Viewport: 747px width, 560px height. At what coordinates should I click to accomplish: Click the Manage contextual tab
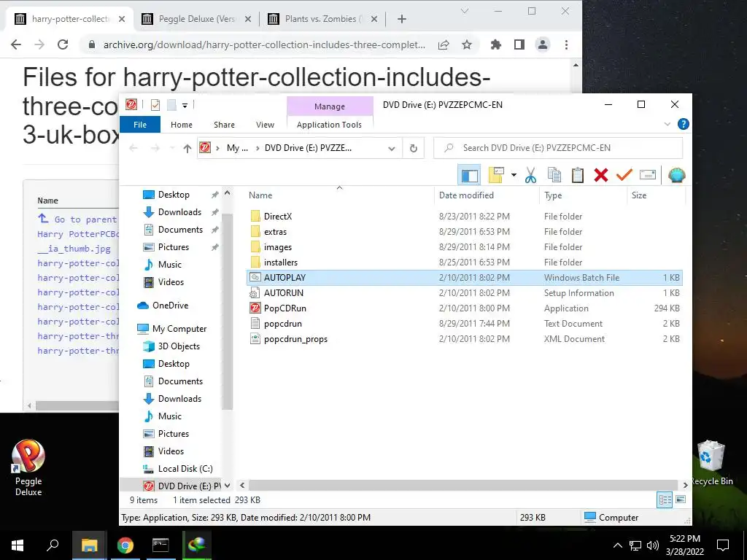click(330, 106)
